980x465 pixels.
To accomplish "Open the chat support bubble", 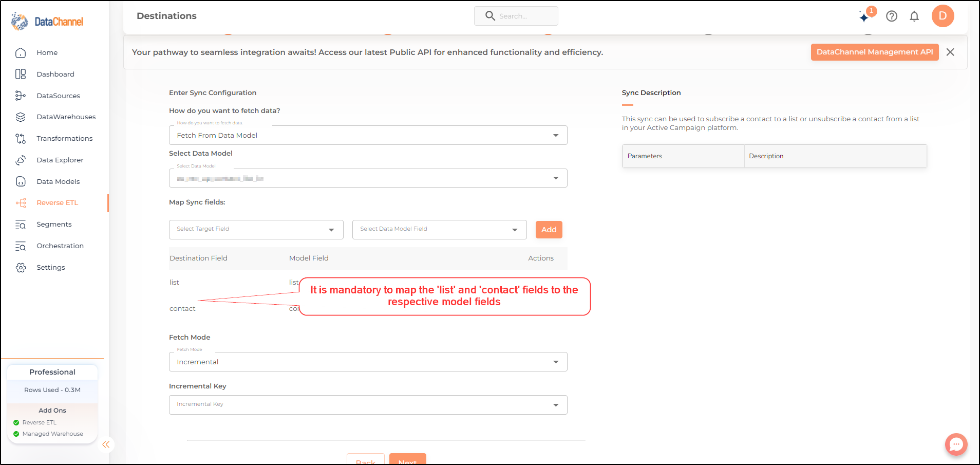I will pyautogui.click(x=956, y=444).
